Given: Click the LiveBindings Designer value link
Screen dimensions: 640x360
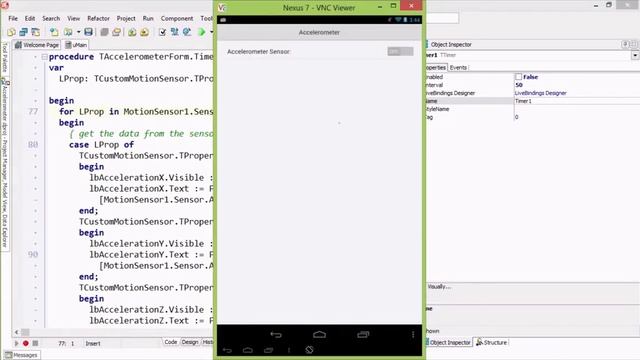Looking at the screenshot, I should click(x=540, y=93).
